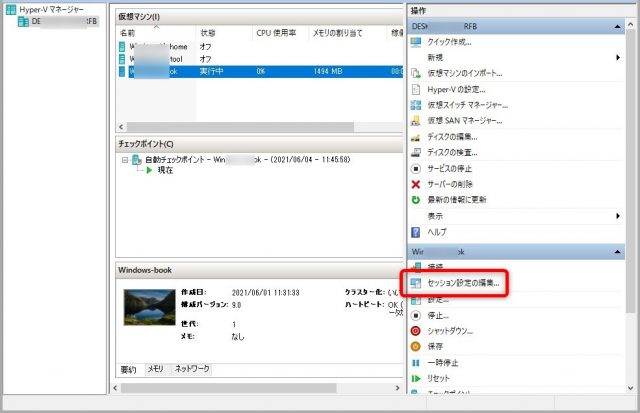Viewport: 640px width, 413px height.
Task: Collapse the DESKTOP server actions section
Action: (x=618, y=27)
